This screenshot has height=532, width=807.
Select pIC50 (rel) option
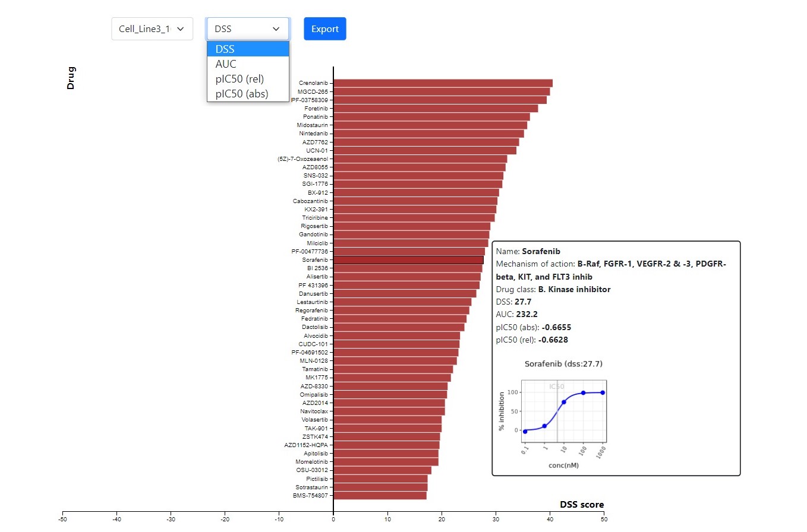pos(248,79)
